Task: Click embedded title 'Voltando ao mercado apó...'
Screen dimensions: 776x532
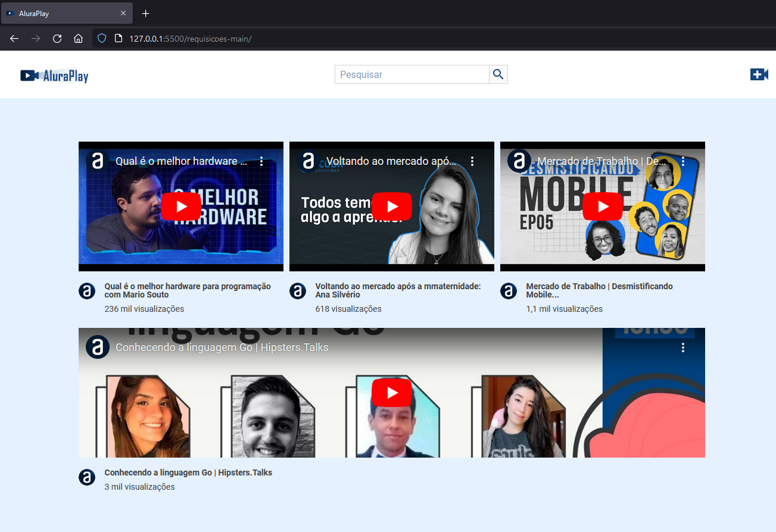Action: (392, 161)
